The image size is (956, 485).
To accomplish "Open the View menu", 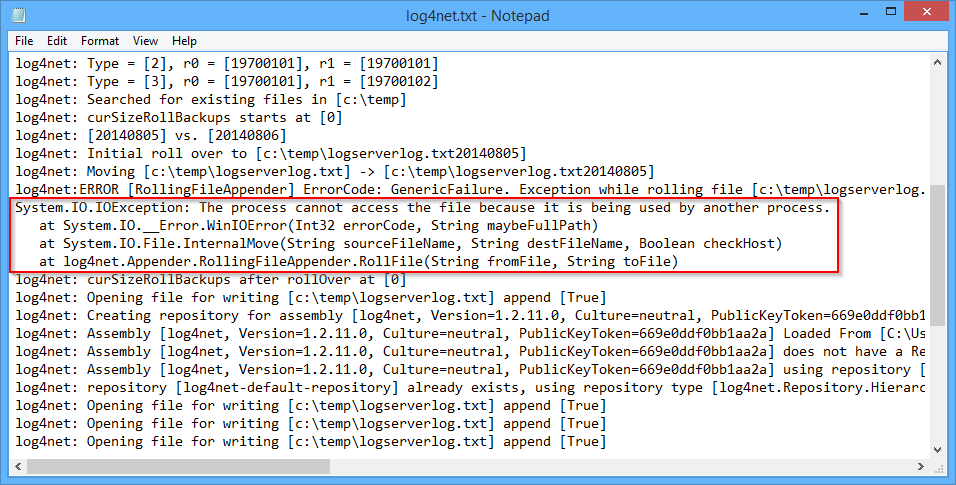I will coord(146,41).
